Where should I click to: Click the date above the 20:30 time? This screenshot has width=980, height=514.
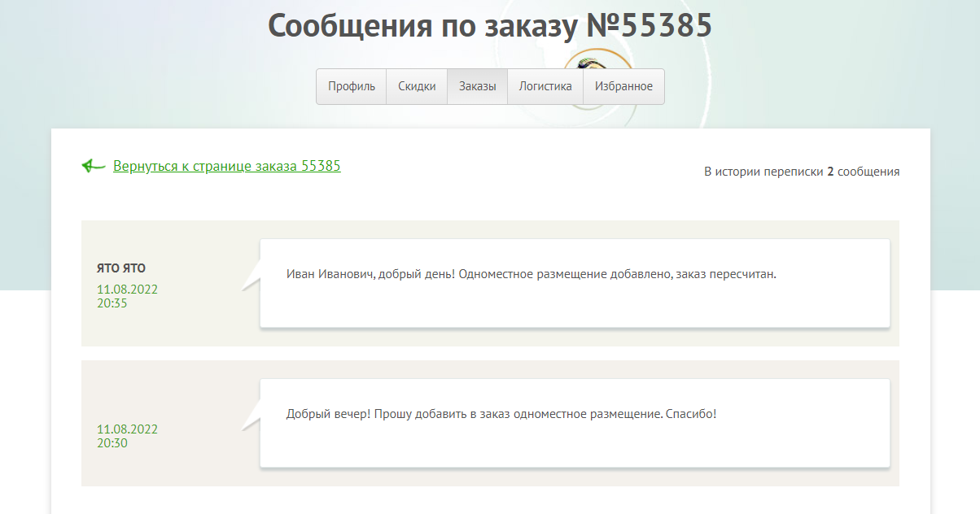point(127,429)
